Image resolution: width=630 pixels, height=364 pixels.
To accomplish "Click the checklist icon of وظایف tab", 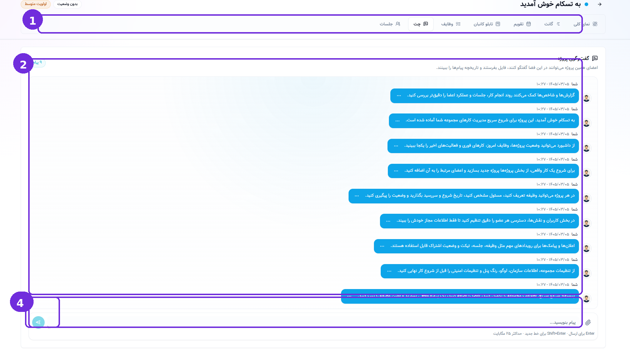I will click(x=458, y=24).
